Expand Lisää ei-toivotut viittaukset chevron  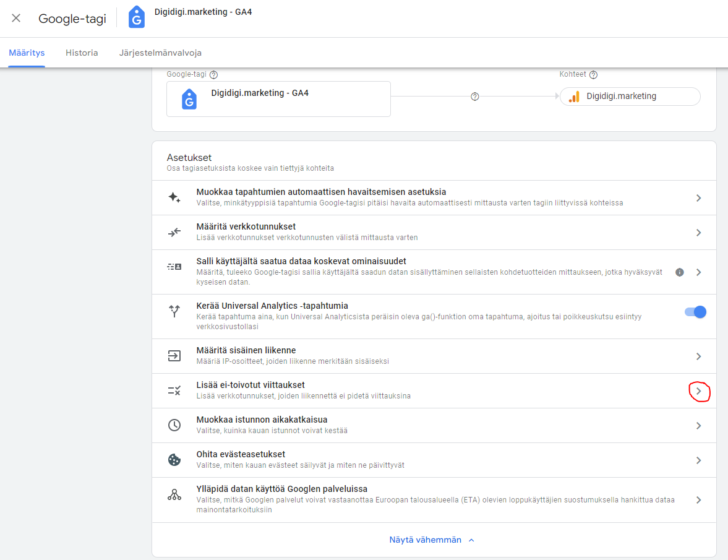pyautogui.click(x=698, y=391)
